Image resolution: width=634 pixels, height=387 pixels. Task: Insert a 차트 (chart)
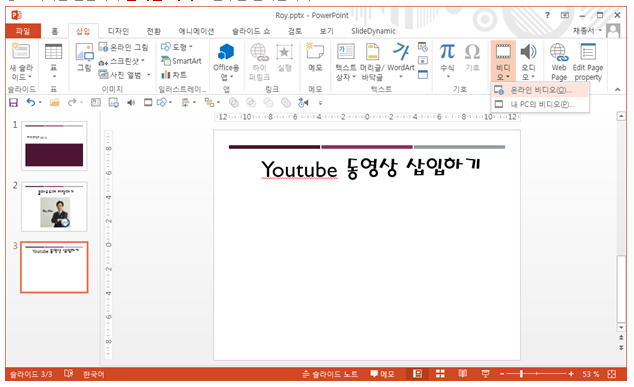[174, 75]
